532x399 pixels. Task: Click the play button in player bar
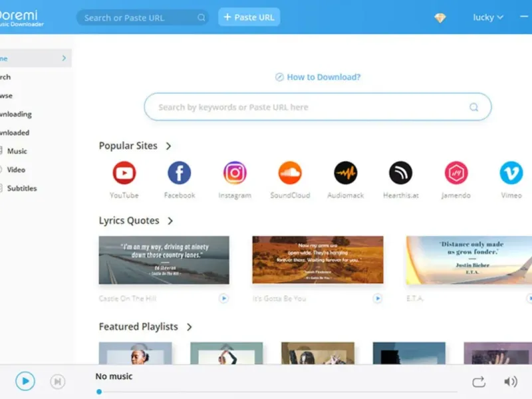pos(25,381)
